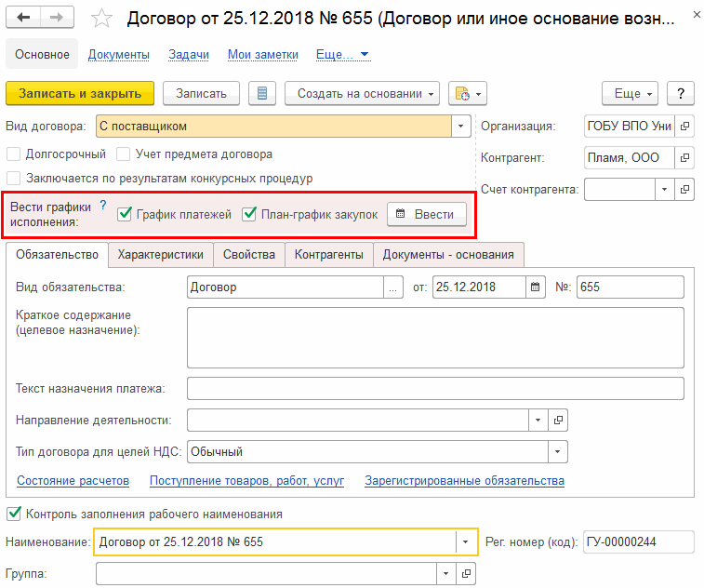The height and width of the screenshot is (588, 704).
Task: Show hint for Вести графики исполнения
Action: (103, 206)
